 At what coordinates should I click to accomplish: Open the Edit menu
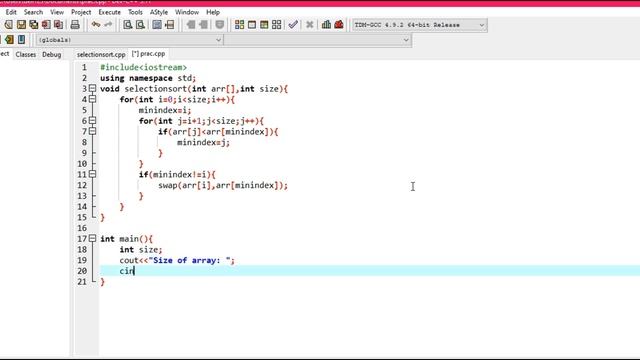(11, 12)
